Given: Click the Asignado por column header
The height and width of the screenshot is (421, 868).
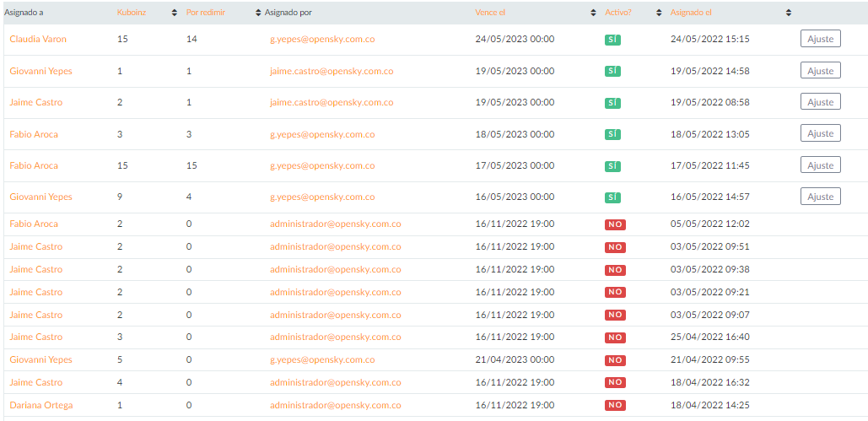Looking at the screenshot, I should point(289,12).
